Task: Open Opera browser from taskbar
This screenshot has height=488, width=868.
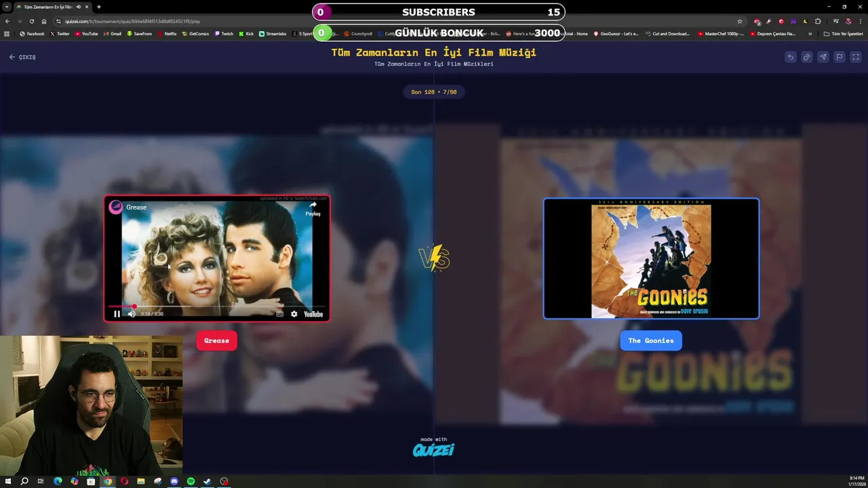Action: point(124,481)
